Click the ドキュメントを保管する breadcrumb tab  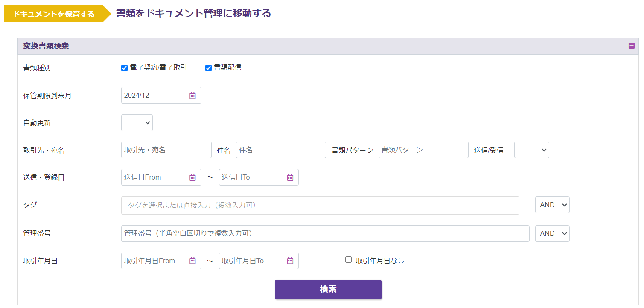point(54,14)
